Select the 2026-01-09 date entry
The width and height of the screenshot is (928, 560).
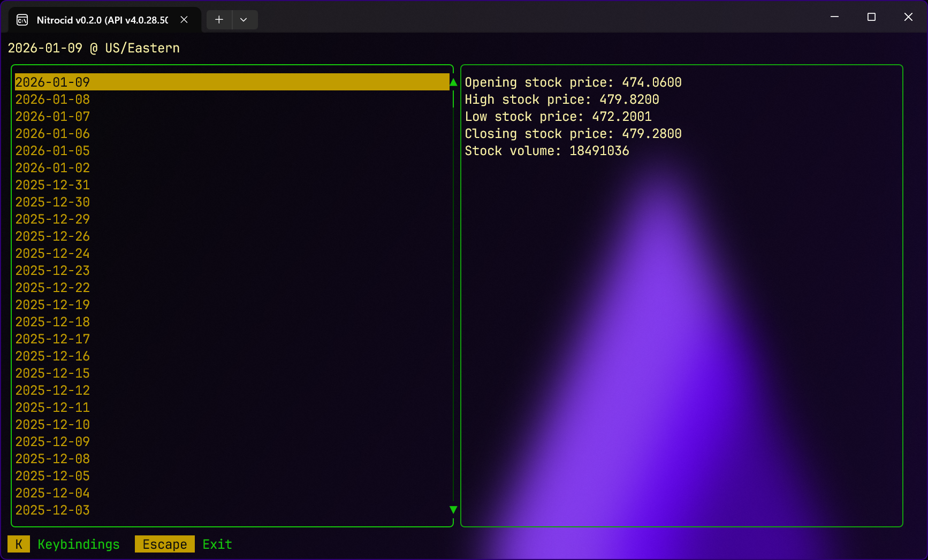pos(52,82)
